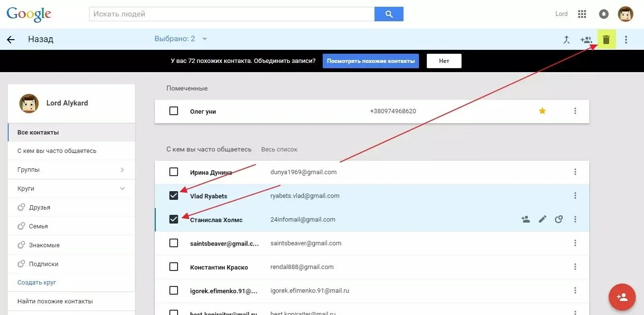Open Найти похожие контакты
This screenshot has height=315, width=644.
click(x=71, y=301)
